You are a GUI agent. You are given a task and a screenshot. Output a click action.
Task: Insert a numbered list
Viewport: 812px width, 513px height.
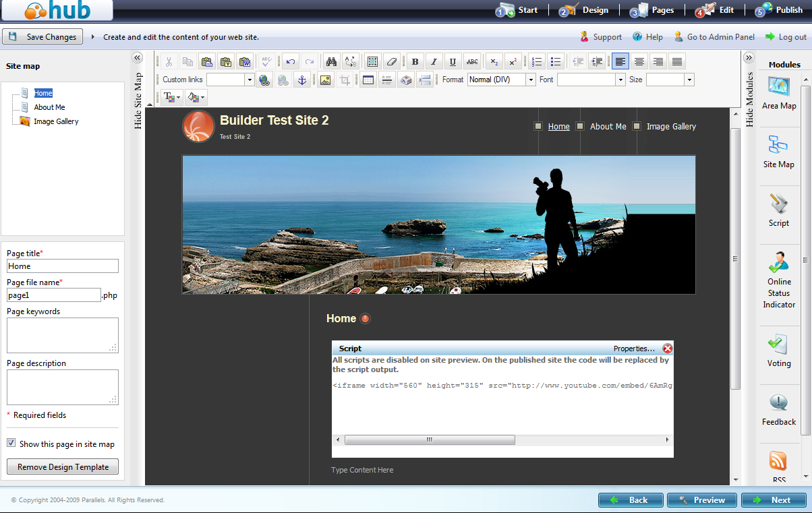pos(536,61)
